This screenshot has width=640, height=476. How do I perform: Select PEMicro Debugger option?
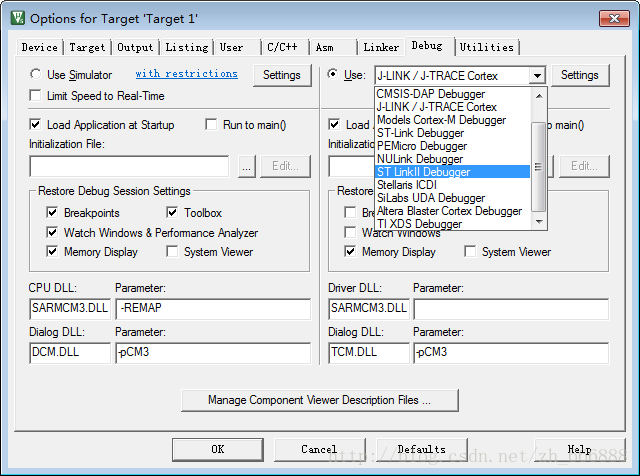[x=453, y=146]
